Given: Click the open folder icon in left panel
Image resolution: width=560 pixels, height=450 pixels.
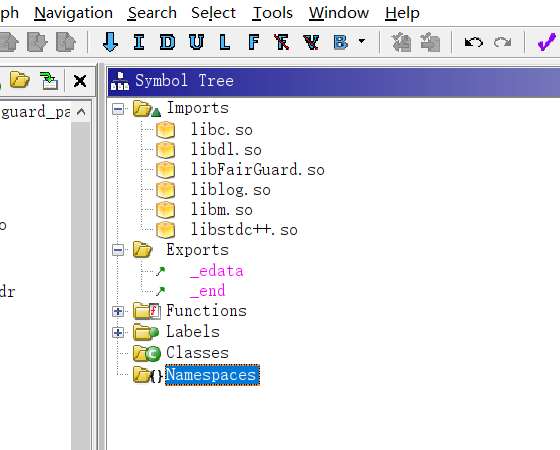Looking at the screenshot, I should pos(20,80).
